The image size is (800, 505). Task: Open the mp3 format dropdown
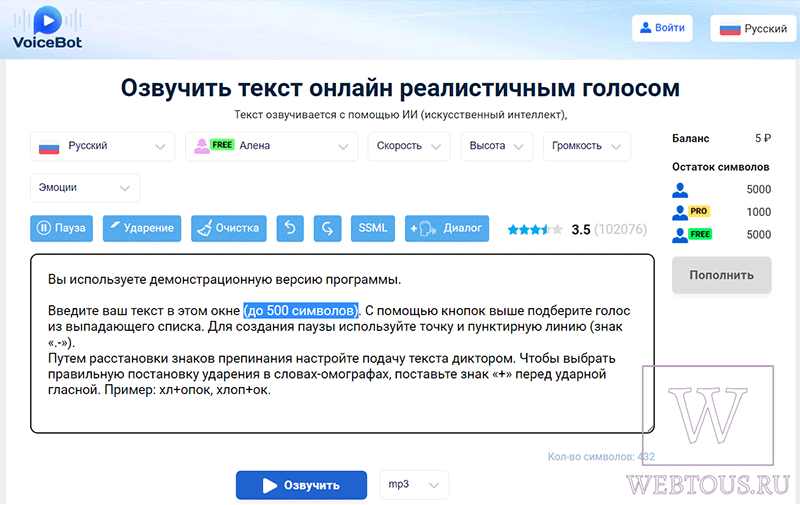point(414,485)
